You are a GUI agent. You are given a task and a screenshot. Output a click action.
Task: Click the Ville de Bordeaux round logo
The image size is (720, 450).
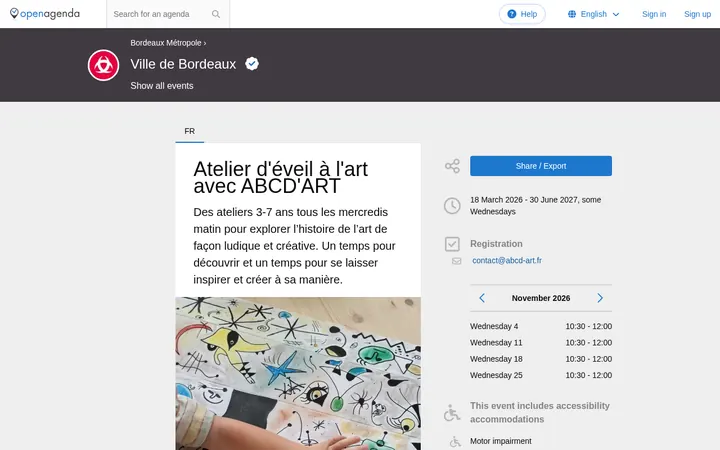point(103,65)
